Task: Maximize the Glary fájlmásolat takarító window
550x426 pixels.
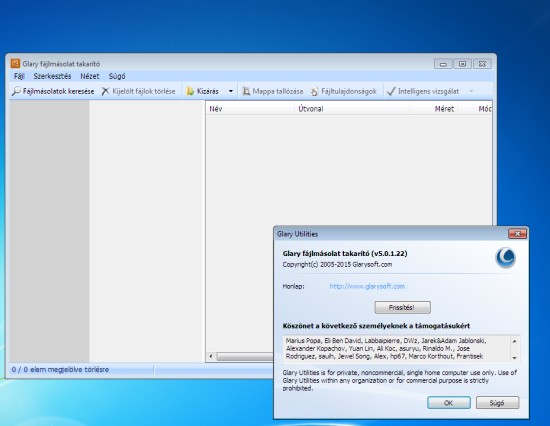Action: tap(462, 64)
